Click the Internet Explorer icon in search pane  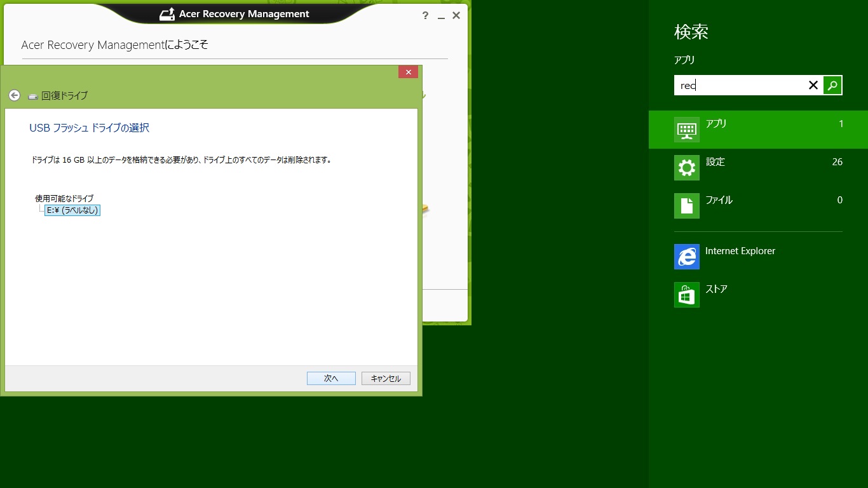tap(687, 257)
